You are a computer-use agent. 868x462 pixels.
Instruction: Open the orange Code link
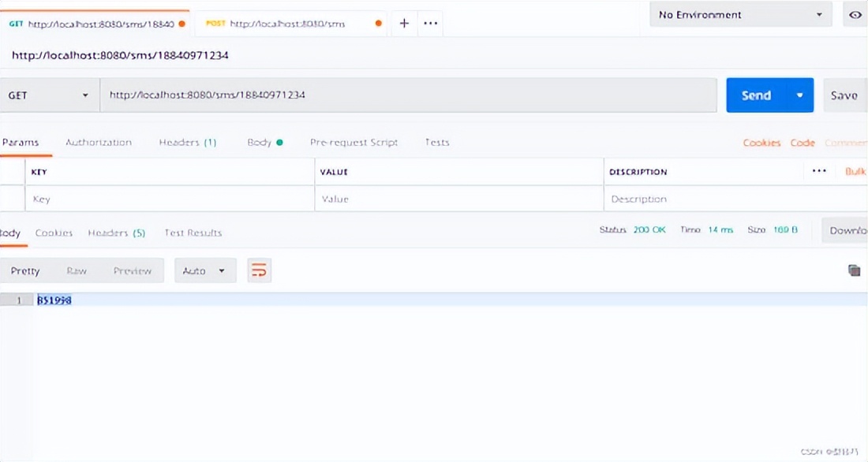803,143
